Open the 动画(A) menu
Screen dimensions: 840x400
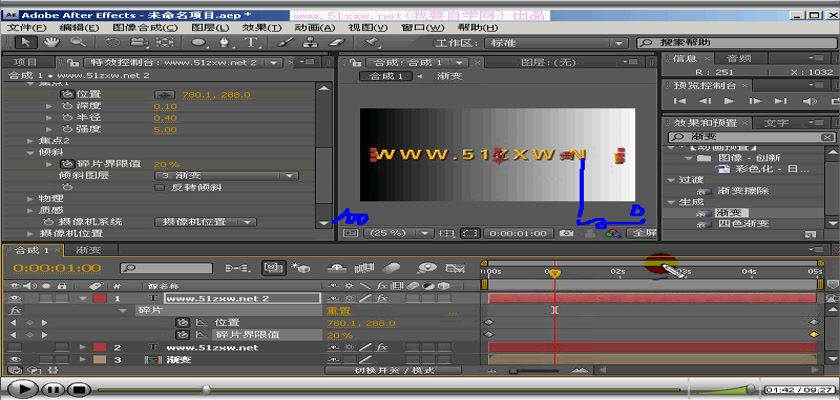[315, 28]
